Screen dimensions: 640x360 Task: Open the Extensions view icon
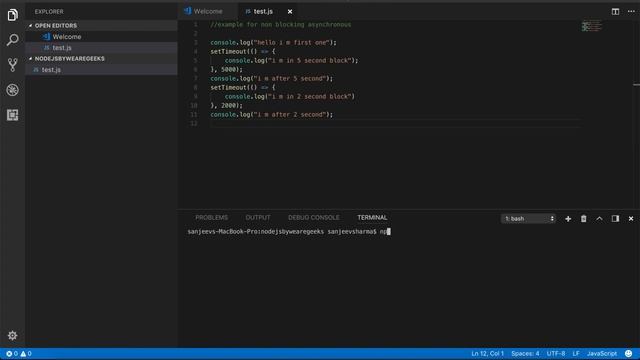pyautogui.click(x=12, y=115)
